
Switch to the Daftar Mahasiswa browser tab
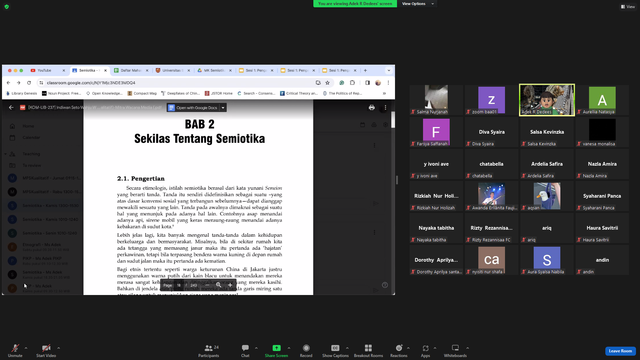coord(131,70)
